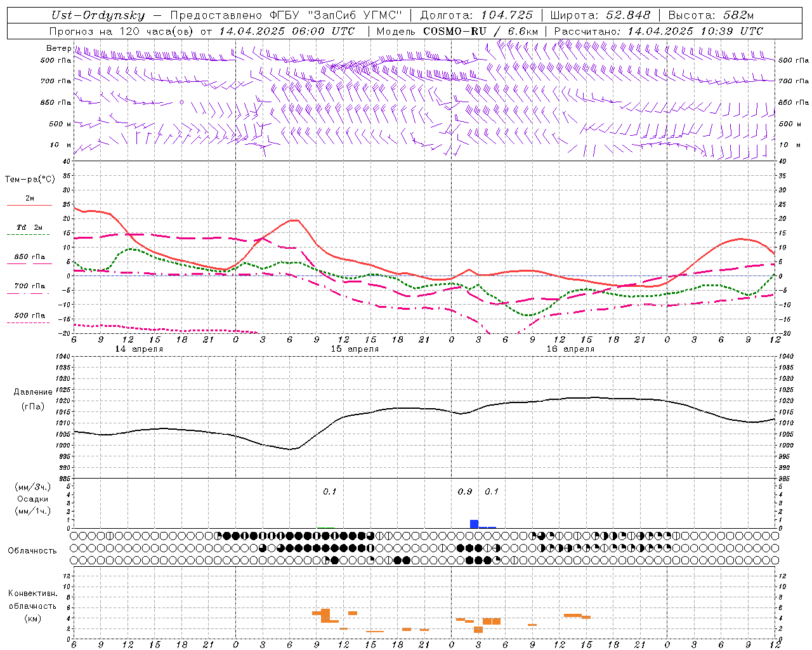The width and height of the screenshot is (812, 650).
Task: Click the Ветер panel label
Action: tap(58, 48)
